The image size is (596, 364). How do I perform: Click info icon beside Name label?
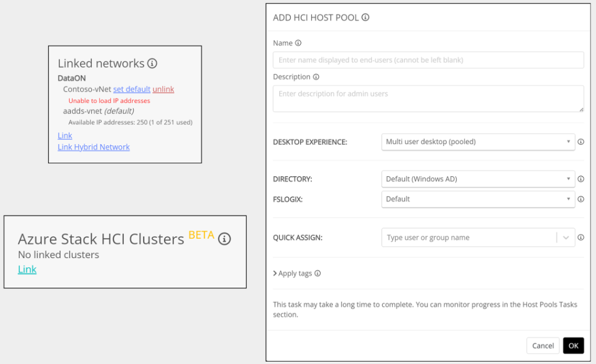[x=298, y=43]
